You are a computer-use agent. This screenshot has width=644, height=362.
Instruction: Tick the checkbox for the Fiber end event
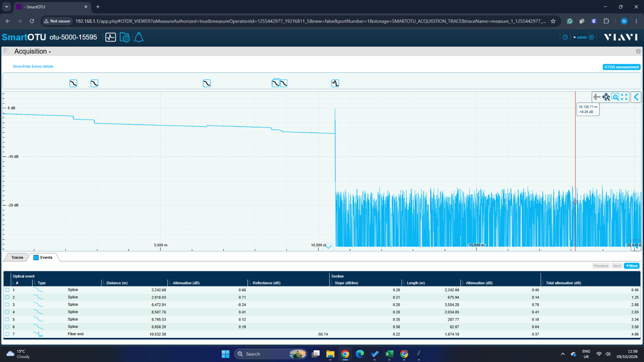click(x=7, y=334)
